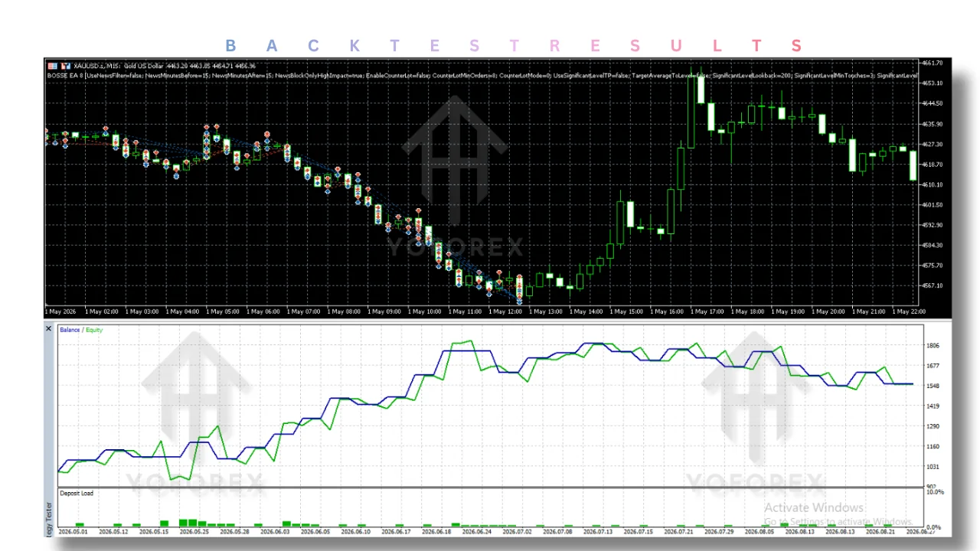
Task: Click the 1 May 22:00 time label
Action: pyautogui.click(x=908, y=311)
